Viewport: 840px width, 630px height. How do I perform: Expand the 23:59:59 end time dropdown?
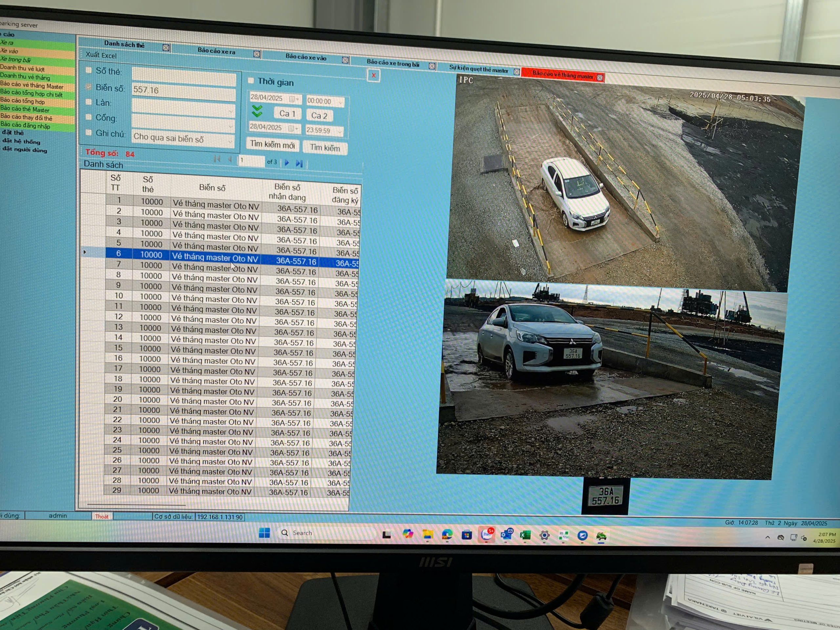(x=340, y=131)
